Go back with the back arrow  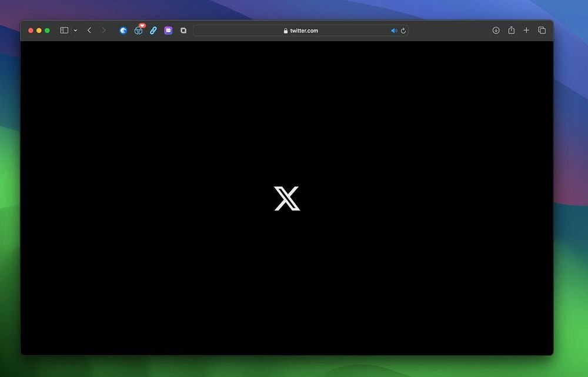pyautogui.click(x=89, y=31)
